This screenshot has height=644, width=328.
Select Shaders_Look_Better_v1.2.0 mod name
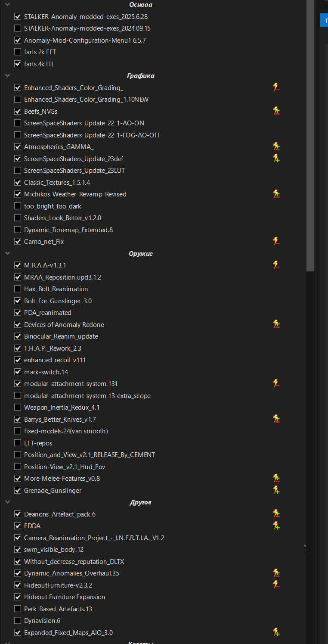click(x=63, y=218)
